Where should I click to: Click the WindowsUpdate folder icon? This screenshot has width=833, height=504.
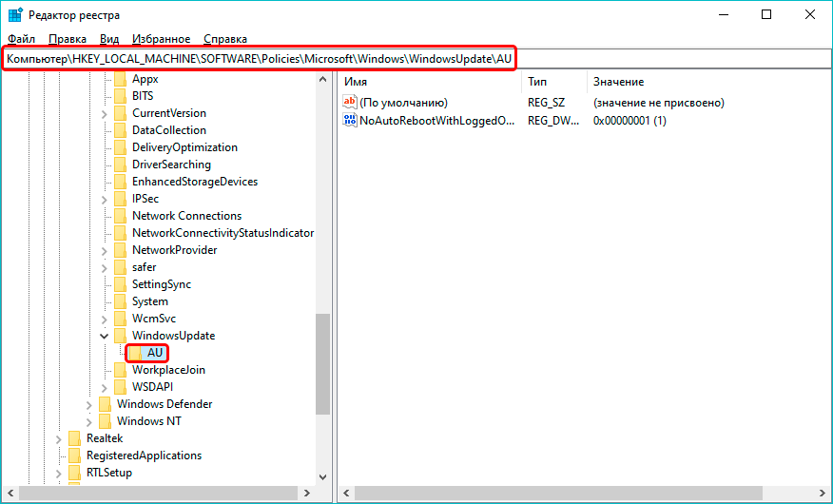121,336
